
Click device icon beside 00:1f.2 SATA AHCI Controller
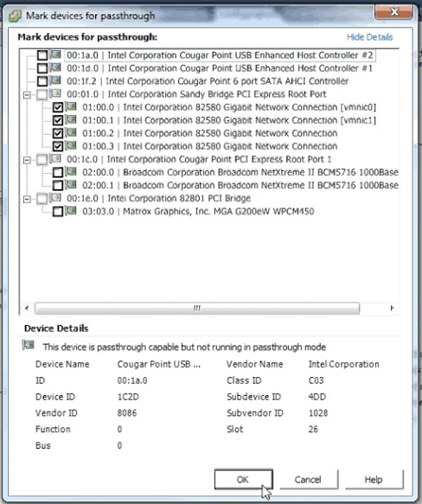point(55,80)
